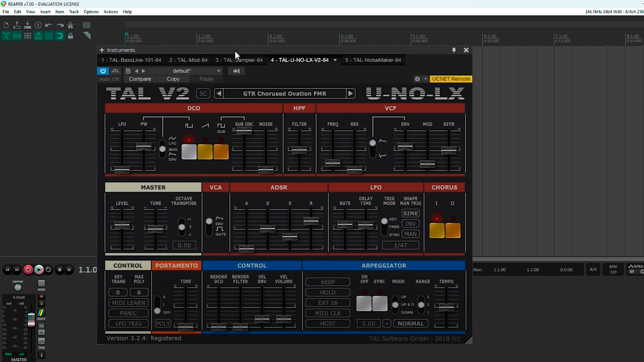Open the FX tabs list dropdown arrow

335,60
